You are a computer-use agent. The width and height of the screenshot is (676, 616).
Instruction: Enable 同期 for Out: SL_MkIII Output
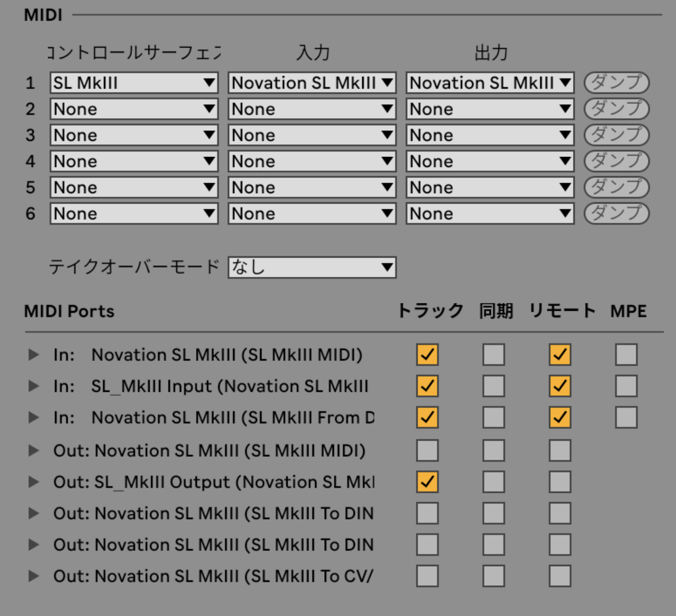tap(494, 482)
